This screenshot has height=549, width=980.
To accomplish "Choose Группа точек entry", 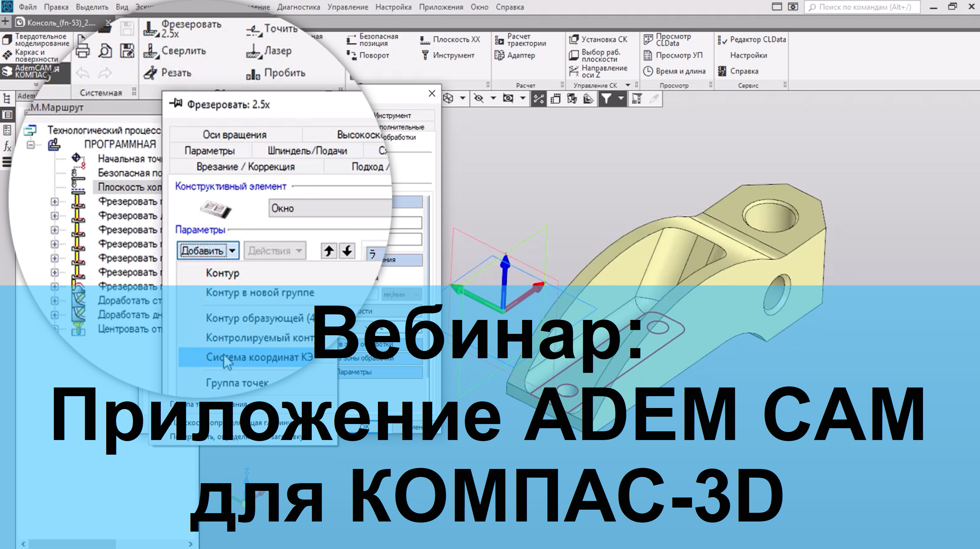I will [237, 383].
